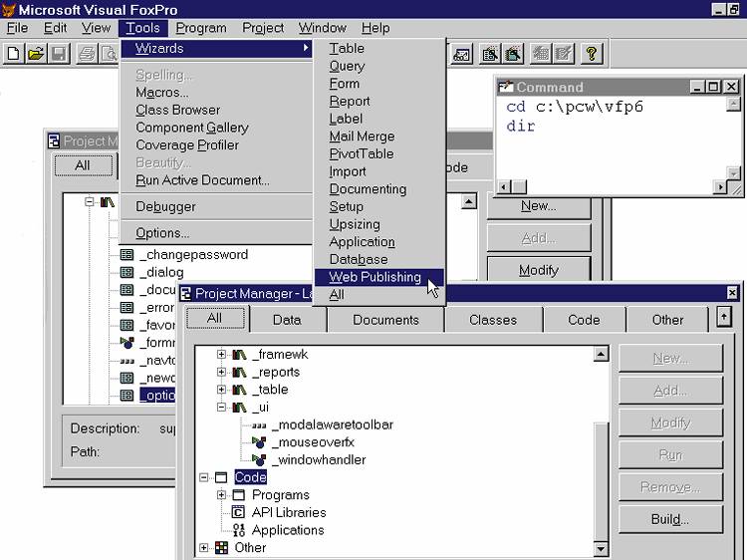Click the Data Session window toolbar icon
The height and width of the screenshot is (560, 747).
coord(461,54)
